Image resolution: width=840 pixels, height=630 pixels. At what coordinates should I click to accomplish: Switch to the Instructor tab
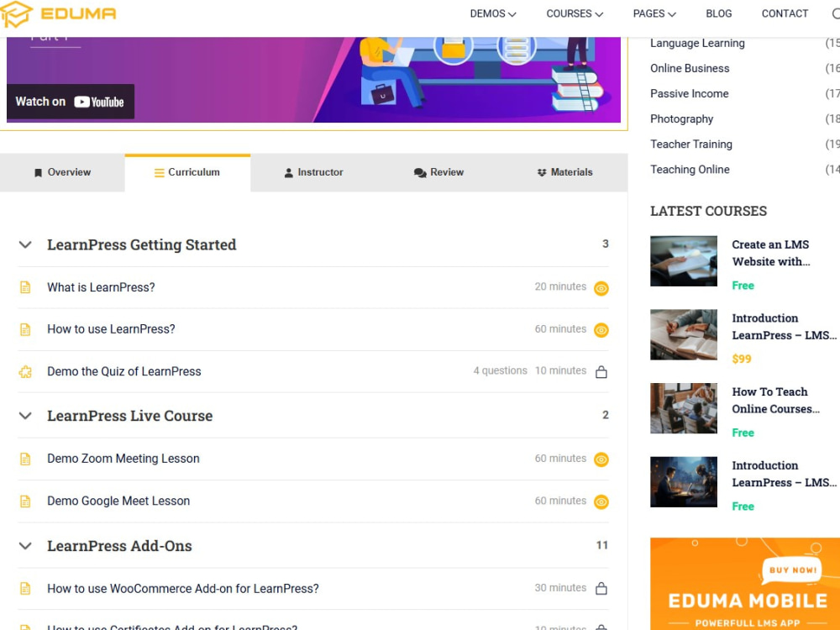[313, 172]
